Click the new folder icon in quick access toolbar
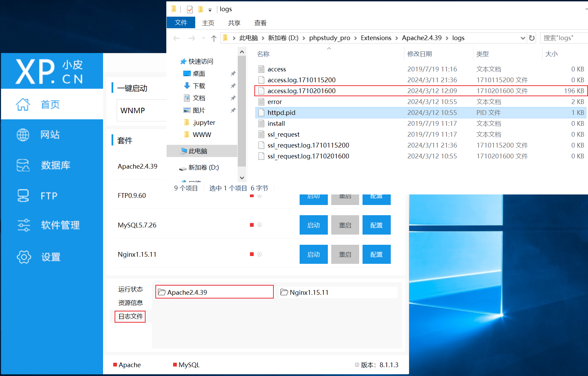 coord(201,9)
